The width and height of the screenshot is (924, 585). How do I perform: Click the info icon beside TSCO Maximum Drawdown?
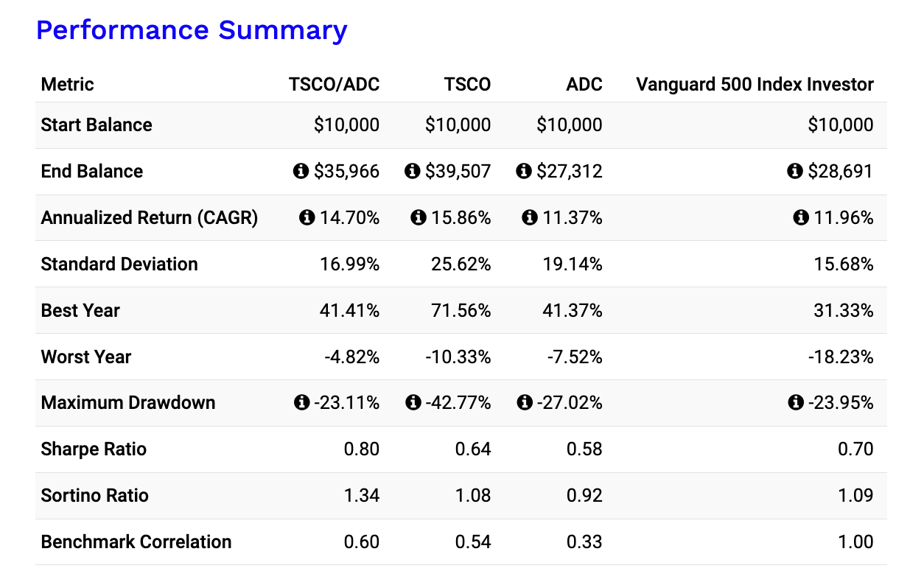pos(413,403)
